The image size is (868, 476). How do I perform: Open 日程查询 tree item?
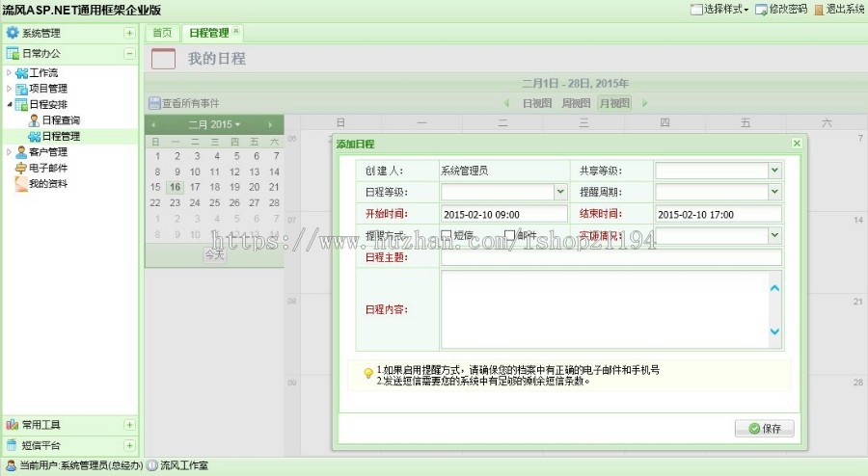point(61,120)
